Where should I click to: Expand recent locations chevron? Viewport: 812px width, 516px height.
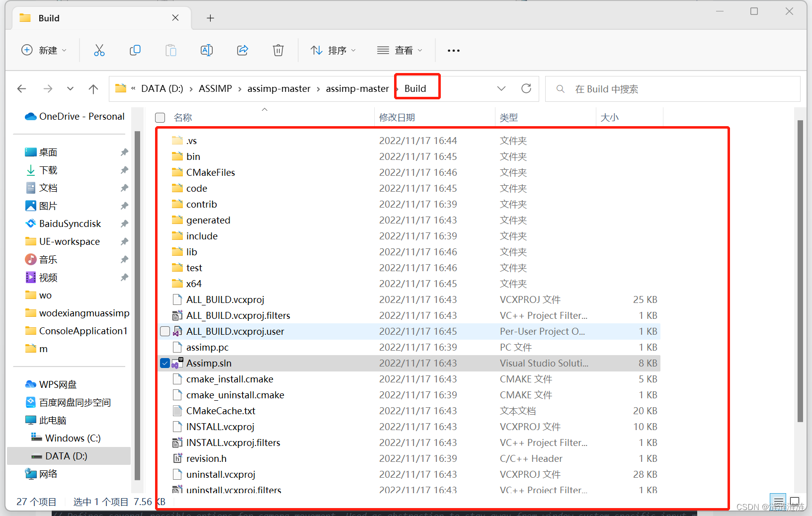tap(70, 89)
